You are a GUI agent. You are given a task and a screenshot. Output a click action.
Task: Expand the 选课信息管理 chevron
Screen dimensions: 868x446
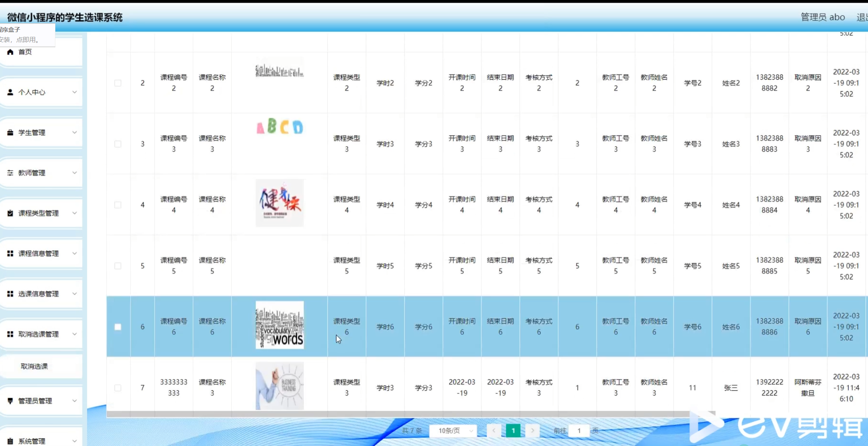coord(74,294)
